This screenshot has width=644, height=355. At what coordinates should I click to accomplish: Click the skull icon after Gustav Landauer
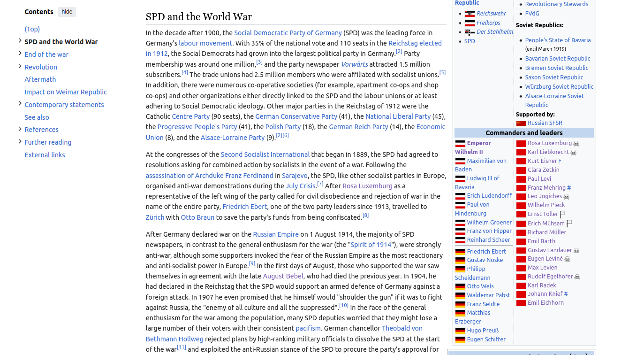(x=576, y=251)
